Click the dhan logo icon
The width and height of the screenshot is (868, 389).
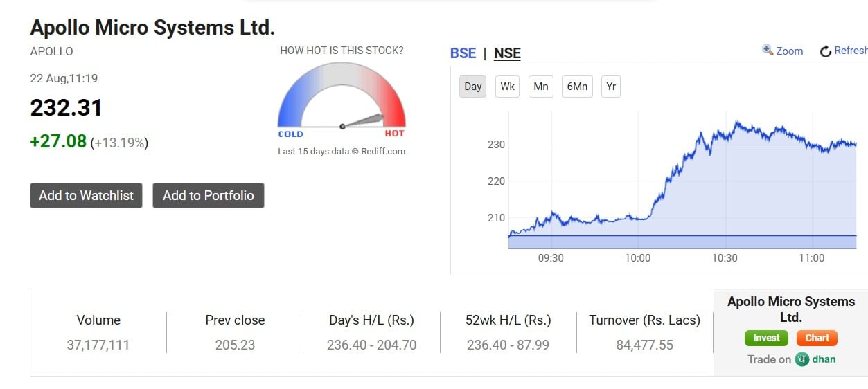(x=802, y=359)
